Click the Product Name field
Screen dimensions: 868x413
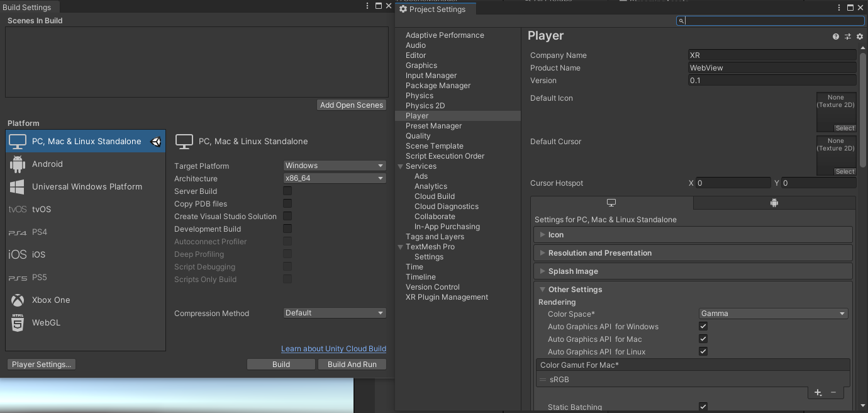pyautogui.click(x=772, y=68)
